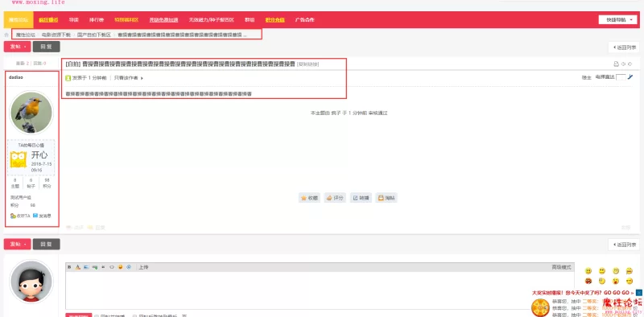Image resolution: width=644 pixels, height=317 pixels.
Task: Open the 群组 nav item
Action: [250, 19]
